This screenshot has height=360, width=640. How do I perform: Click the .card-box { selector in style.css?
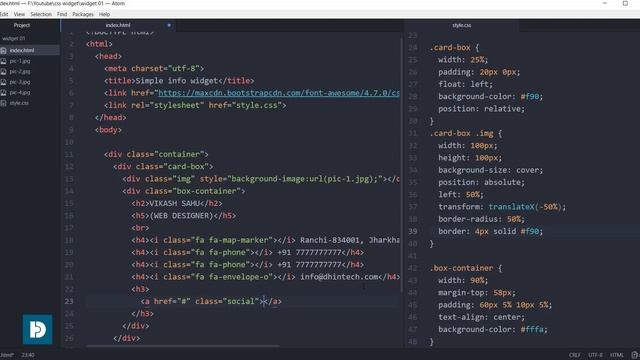click(x=454, y=48)
